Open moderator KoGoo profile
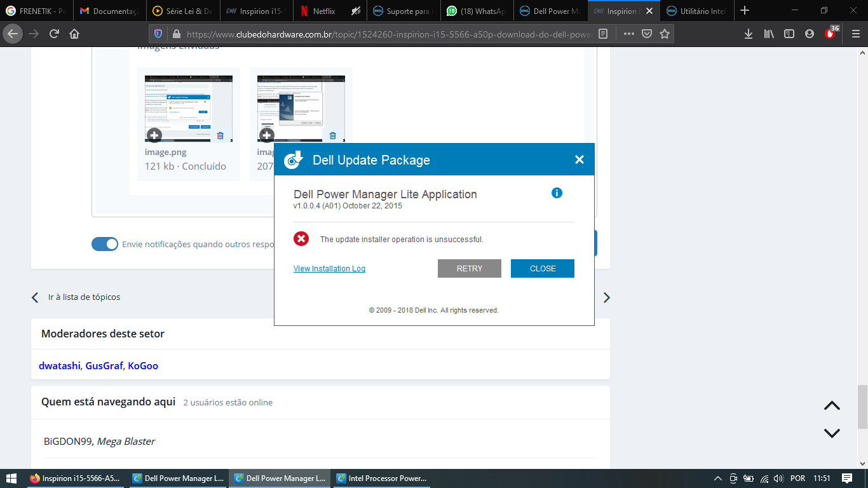Screen dimensions: 868x488 click(x=143, y=365)
